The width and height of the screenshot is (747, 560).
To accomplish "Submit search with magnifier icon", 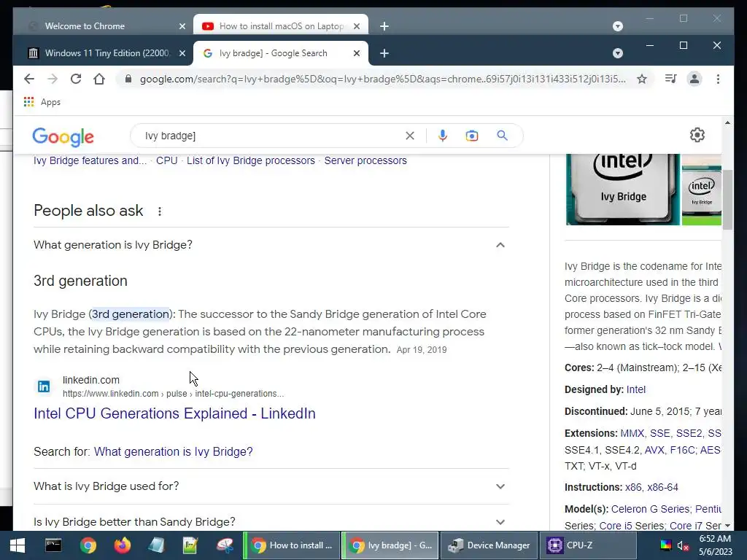I will pyautogui.click(x=502, y=136).
